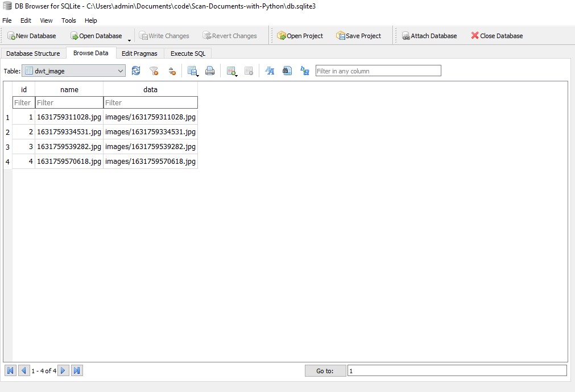Refresh the table data
575x392 pixels.
coord(136,71)
